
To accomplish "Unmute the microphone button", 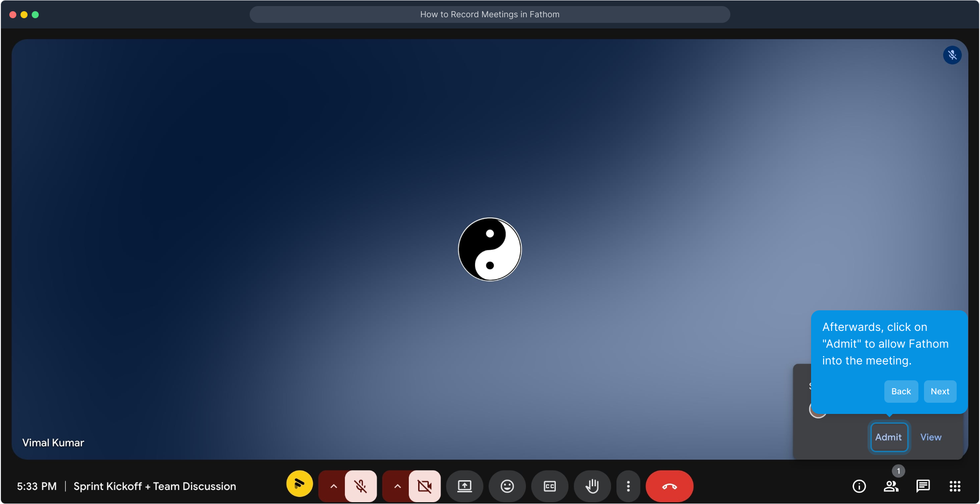I will (361, 486).
